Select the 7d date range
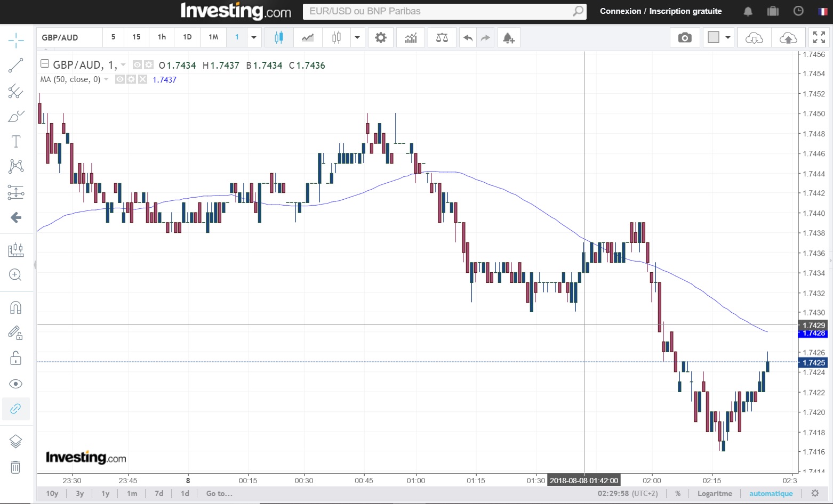The height and width of the screenshot is (504, 833). 159,493
